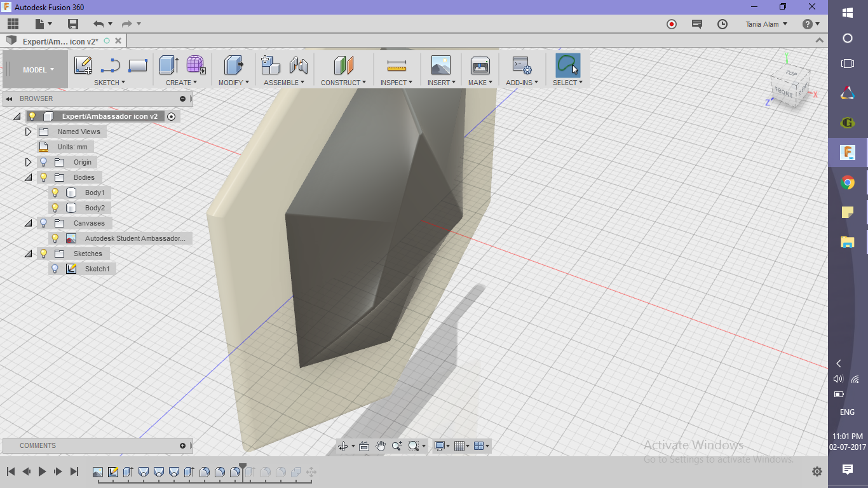The height and width of the screenshot is (488, 868).
Task: Open the notifications chat icon
Action: (x=697, y=24)
